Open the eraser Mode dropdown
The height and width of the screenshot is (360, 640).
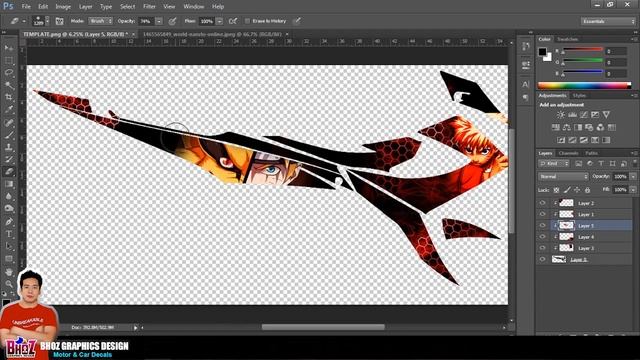(x=100, y=21)
